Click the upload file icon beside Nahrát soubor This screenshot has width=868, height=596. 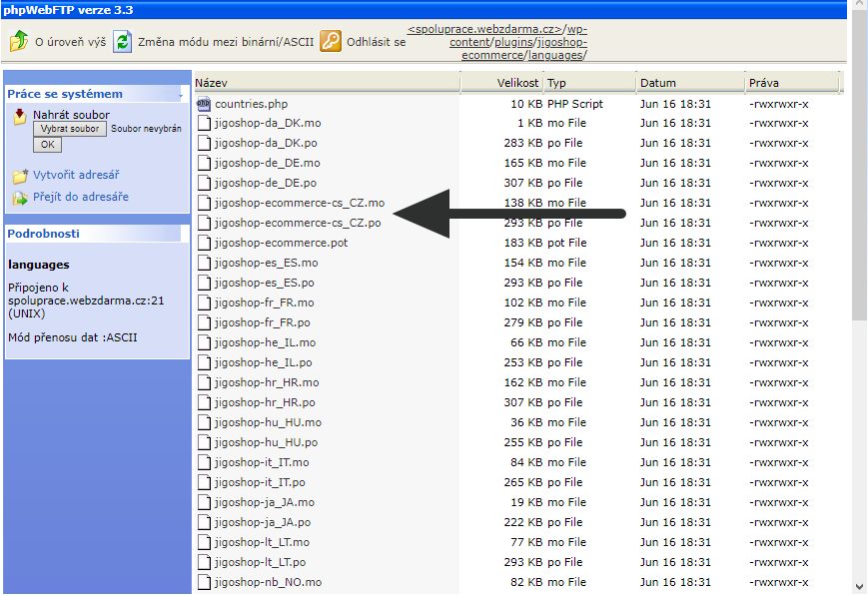click(20, 116)
